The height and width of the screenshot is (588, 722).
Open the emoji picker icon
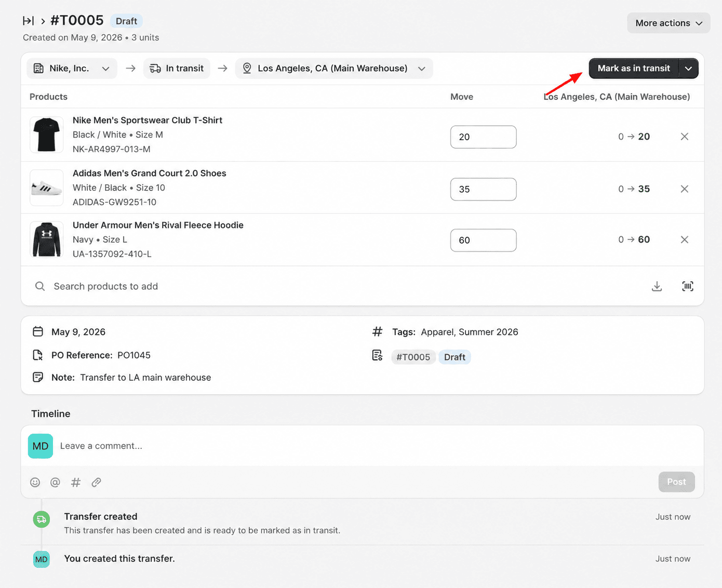(35, 482)
